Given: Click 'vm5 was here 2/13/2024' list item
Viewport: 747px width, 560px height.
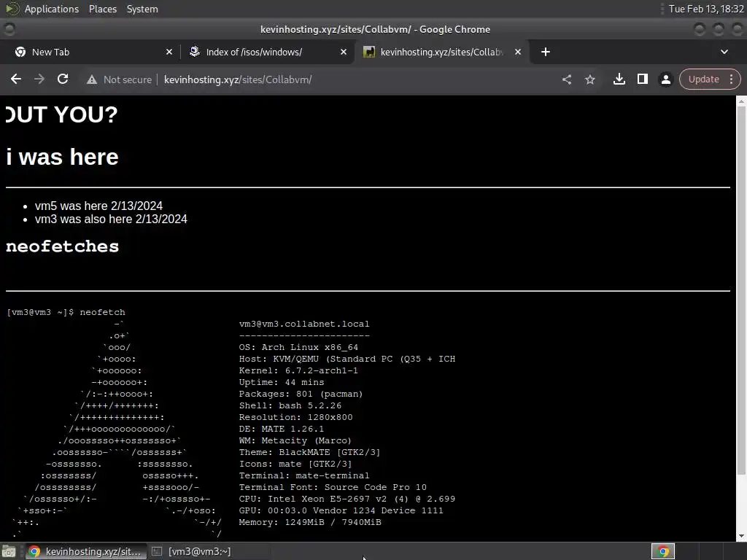Looking at the screenshot, I should click(98, 206).
